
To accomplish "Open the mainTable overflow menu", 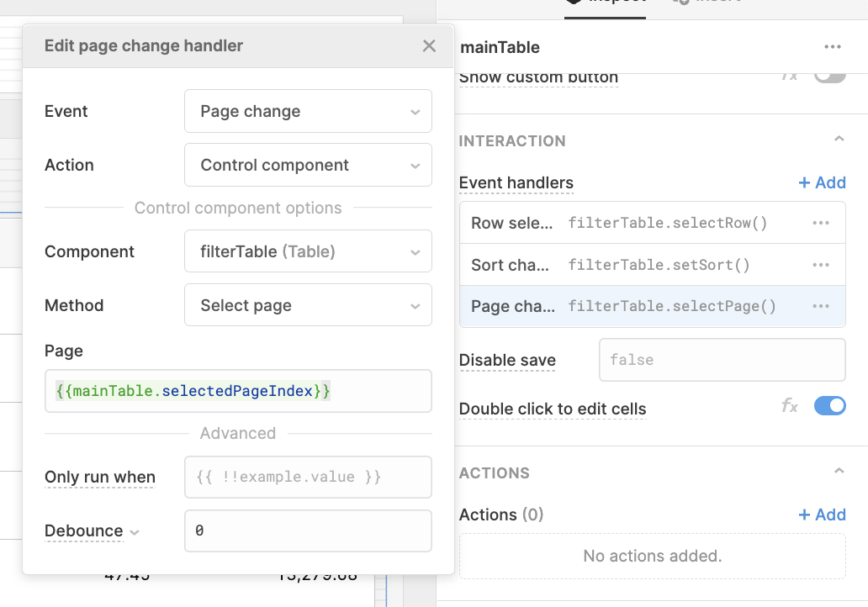I will pos(832,48).
